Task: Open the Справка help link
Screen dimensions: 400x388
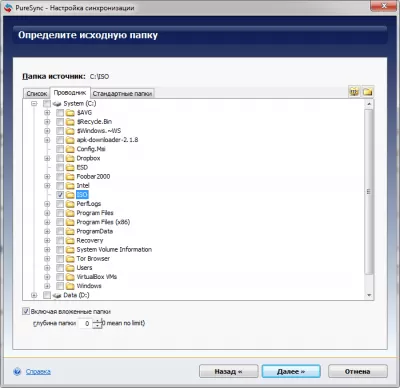Action: click(x=38, y=372)
